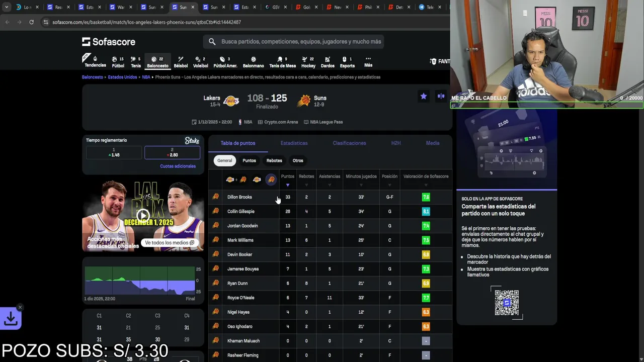The image size is (644, 362).
Task: Follow the NBA breadcrumb link
Action: point(146,77)
